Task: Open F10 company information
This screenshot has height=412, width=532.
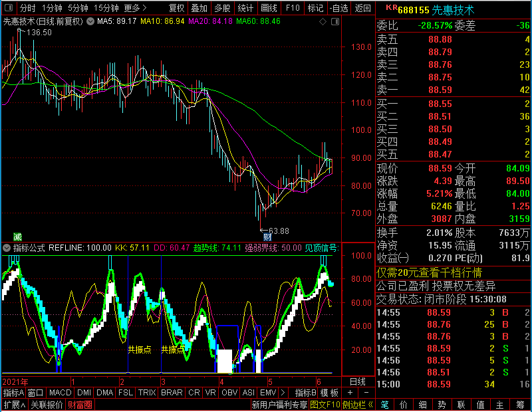Action: tap(293, 8)
